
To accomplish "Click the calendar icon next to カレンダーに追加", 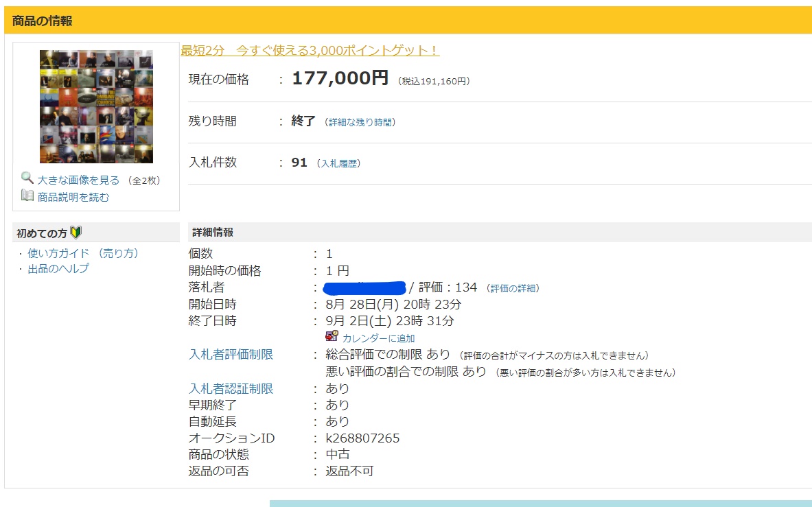I will tap(332, 337).
